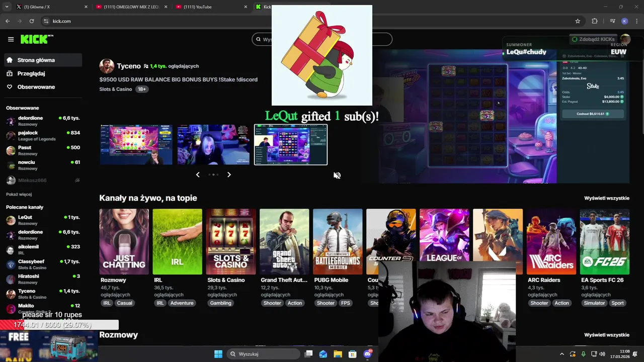Close the Główna / X tab

coord(86,7)
